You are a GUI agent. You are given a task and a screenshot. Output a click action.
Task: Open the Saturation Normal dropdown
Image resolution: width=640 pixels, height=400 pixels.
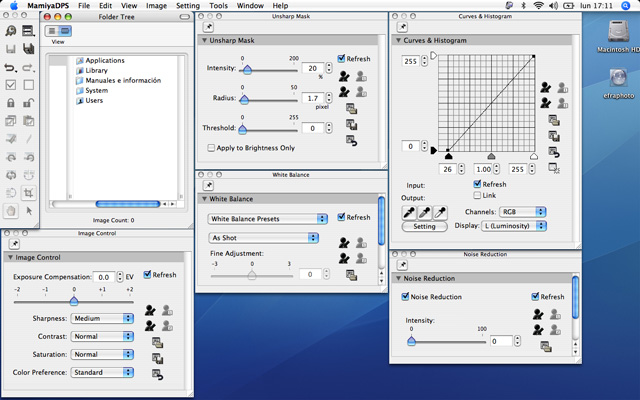pos(102,354)
